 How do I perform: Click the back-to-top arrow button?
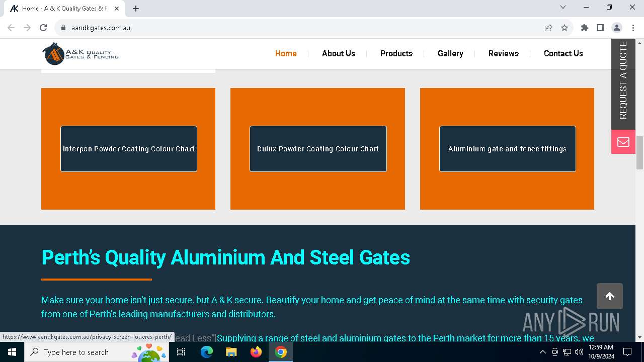pos(610,296)
